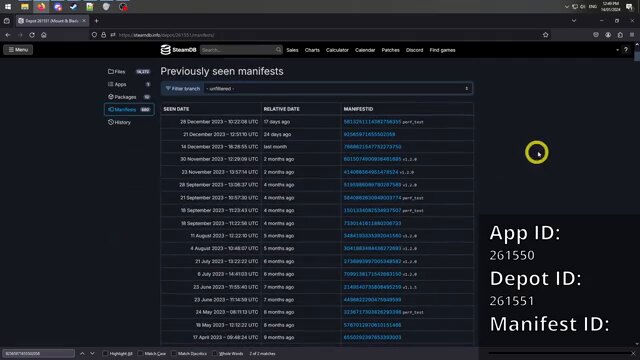Select the Apps sidebar tab
Viewport: 640px width, 360px height.
point(129,84)
